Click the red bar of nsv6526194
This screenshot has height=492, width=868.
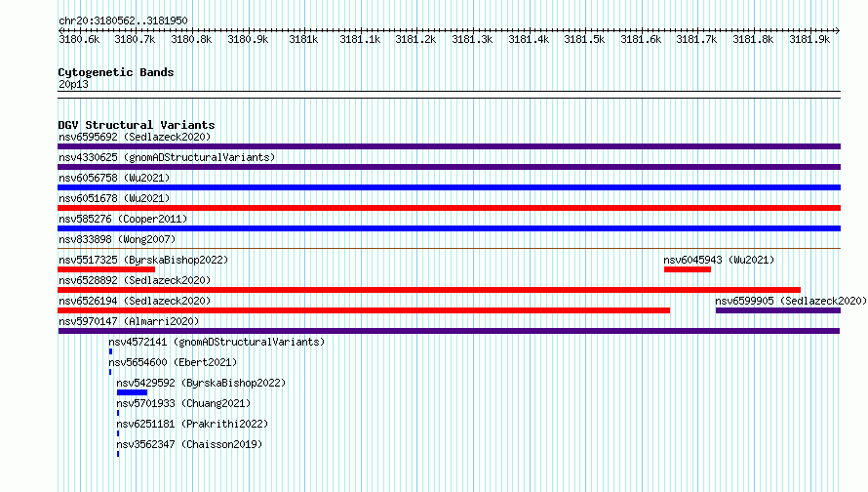(364, 310)
